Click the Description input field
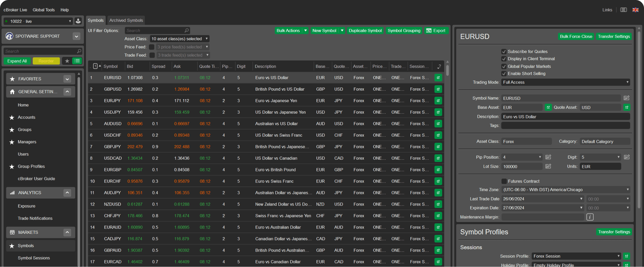644x267 pixels. point(565,117)
